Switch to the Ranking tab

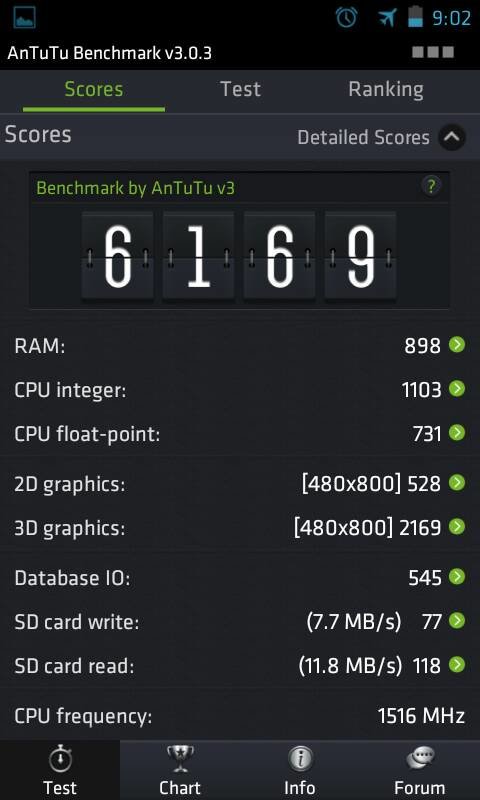pos(386,89)
